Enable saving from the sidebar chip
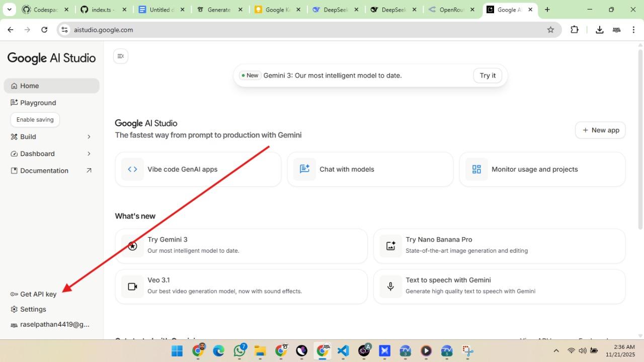The image size is (644, 362). (35, 119)
